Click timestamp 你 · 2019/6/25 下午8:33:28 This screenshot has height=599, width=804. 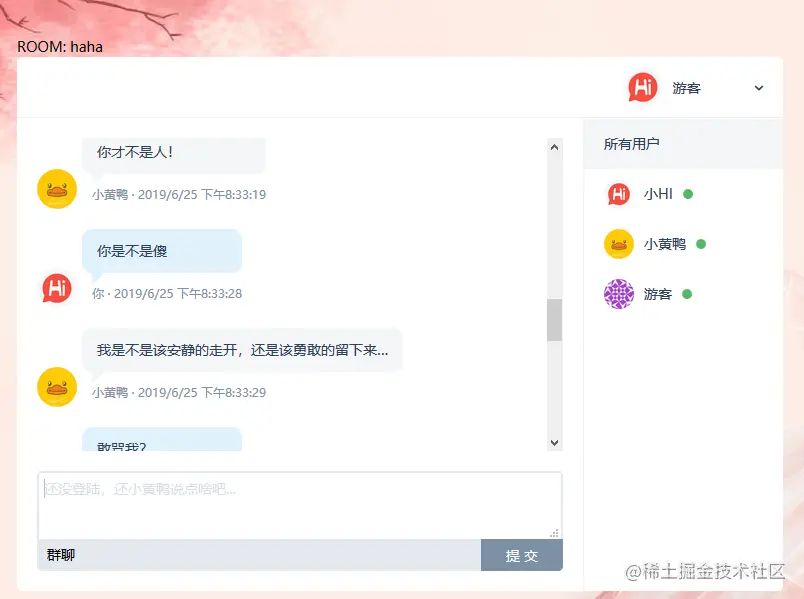pos(167,294)
